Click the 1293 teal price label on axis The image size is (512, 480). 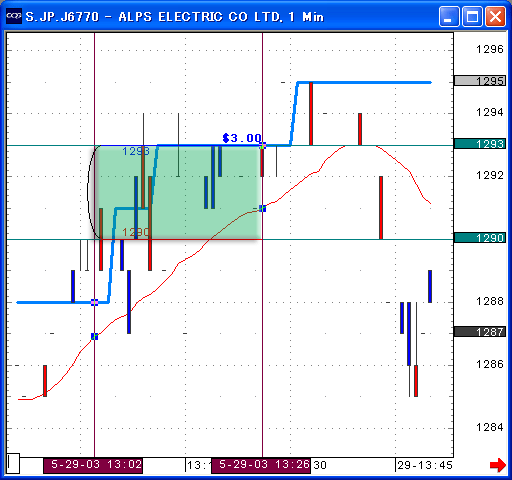point(480,144)
